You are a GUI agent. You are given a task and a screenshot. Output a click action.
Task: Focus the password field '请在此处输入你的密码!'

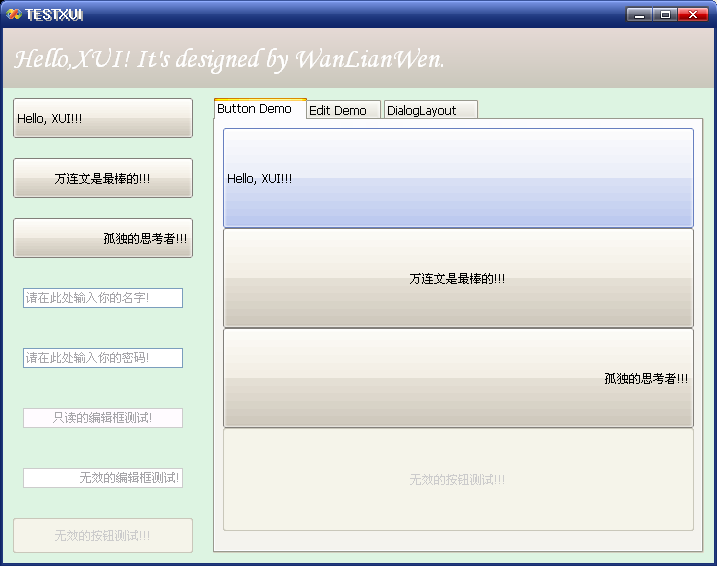[x=103, y=358]
